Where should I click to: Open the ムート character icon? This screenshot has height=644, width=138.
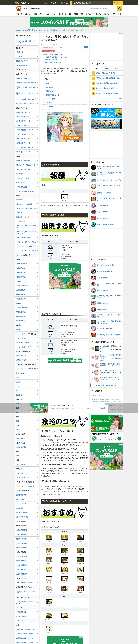65,615
